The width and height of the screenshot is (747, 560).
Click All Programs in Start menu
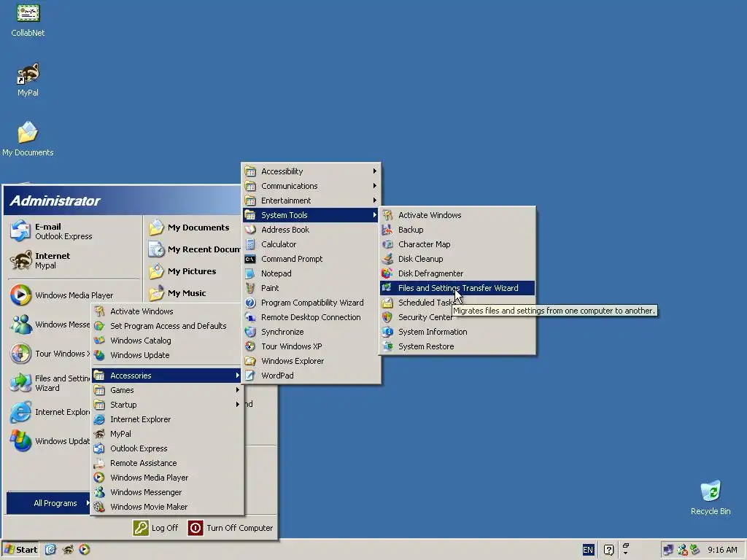click(x=49, y=503)
